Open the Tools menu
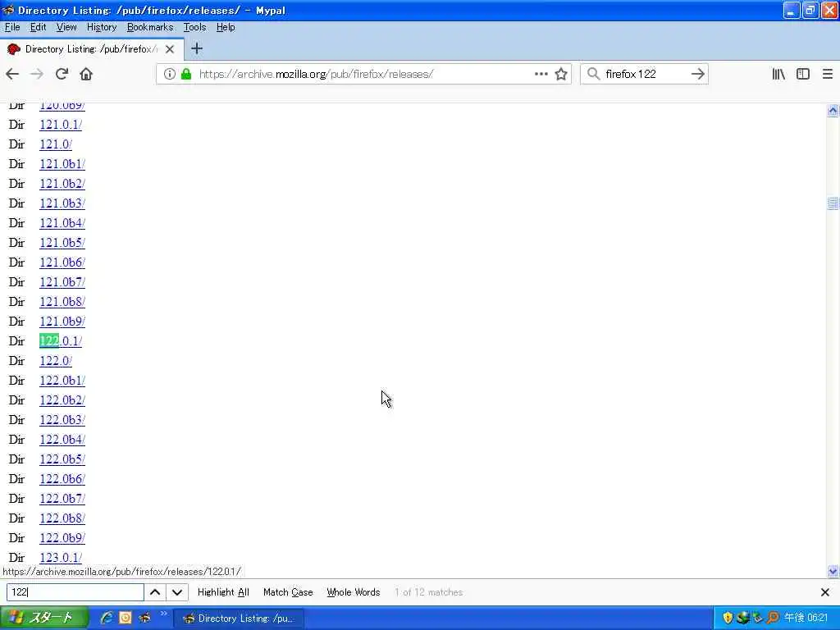 coord(194,27)
